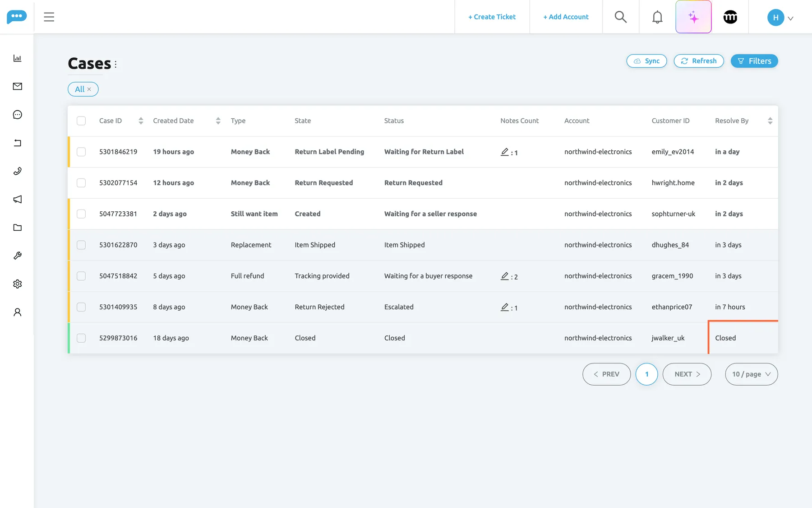Click + Create Ticket in top bar

click(492, 17)
